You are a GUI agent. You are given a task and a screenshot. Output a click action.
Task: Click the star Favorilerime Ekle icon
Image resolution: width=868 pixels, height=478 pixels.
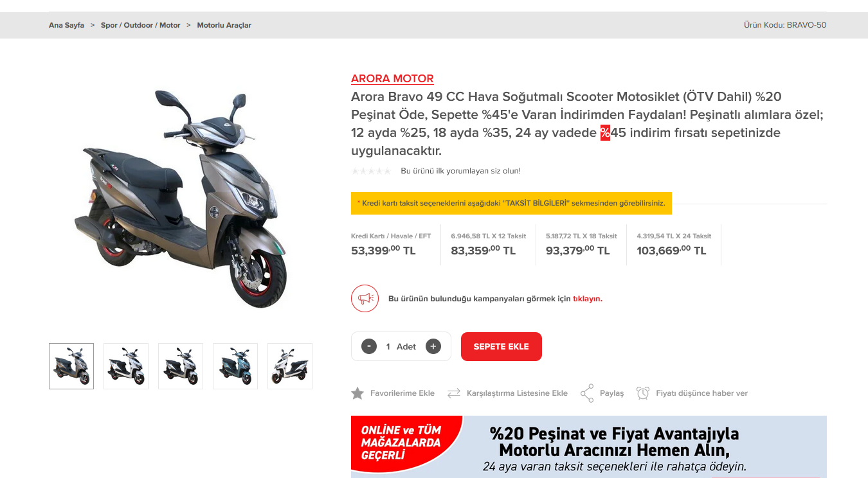[357, 393]
